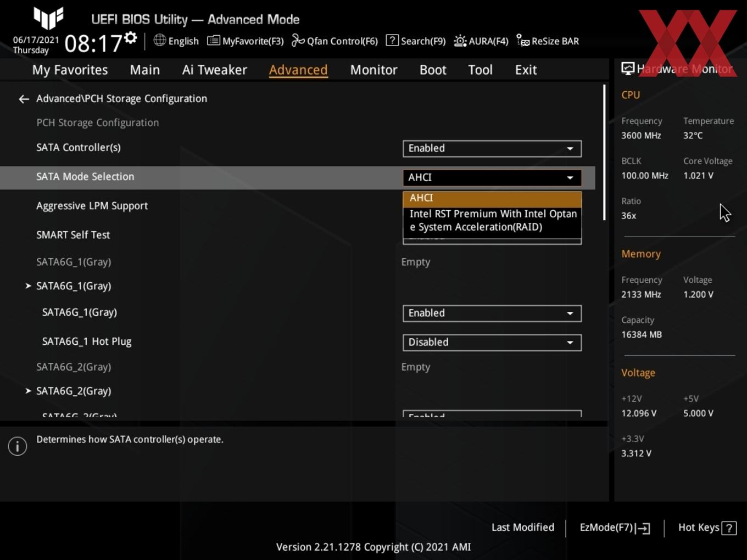Switch to EzMode(F7)

click(x=615, y=528)
